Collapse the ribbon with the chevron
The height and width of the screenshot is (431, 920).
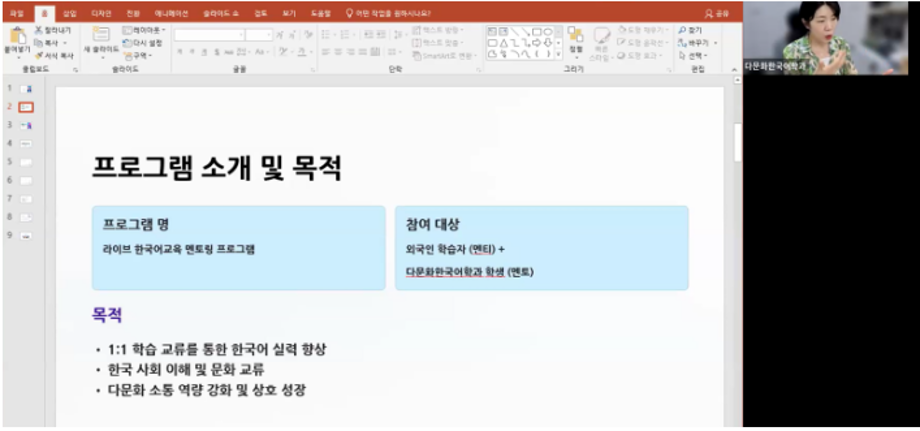pos(734,70)
